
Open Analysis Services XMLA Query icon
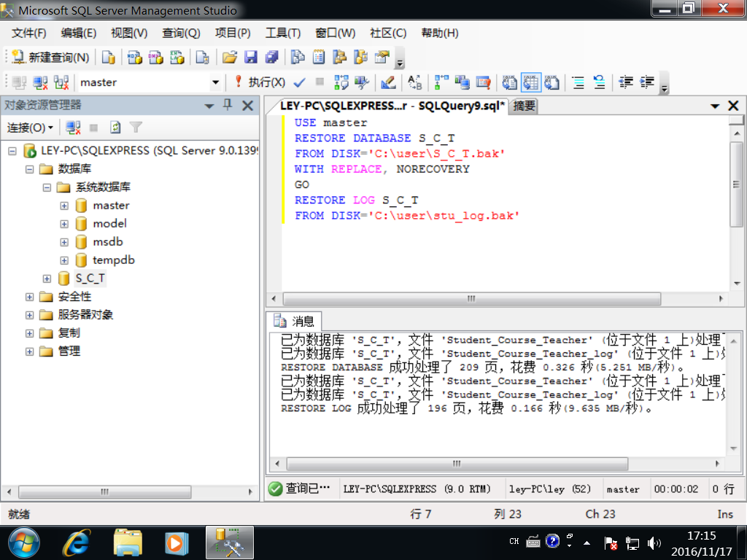pos(177,57)
